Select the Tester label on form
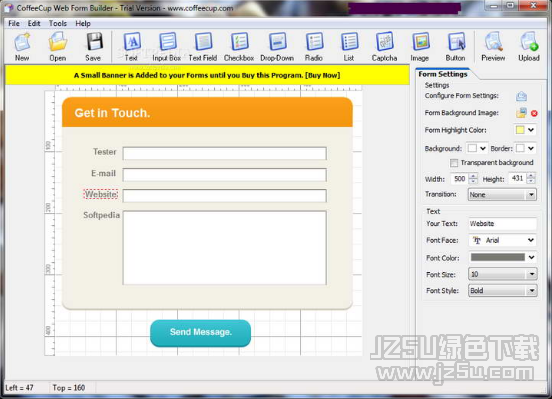The width and height of the screenshot is (552, 399). pyautogui.click(x=105, y=152)
